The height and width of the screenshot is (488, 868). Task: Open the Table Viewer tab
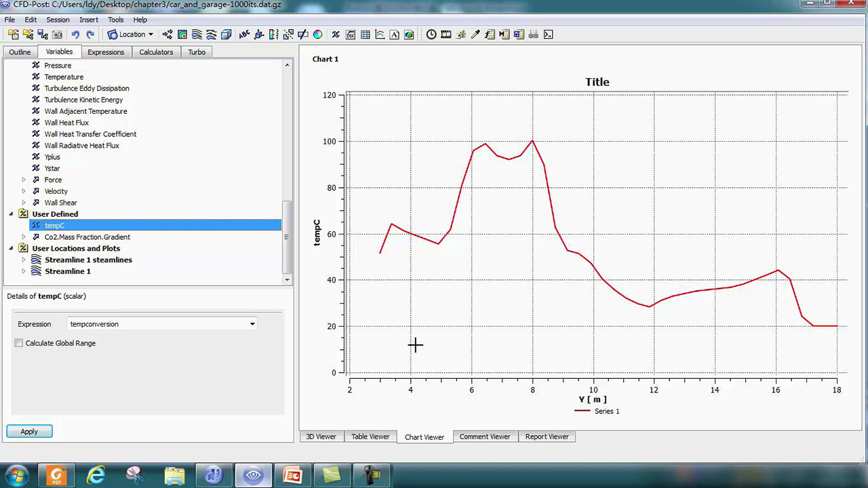pos(370,436)
